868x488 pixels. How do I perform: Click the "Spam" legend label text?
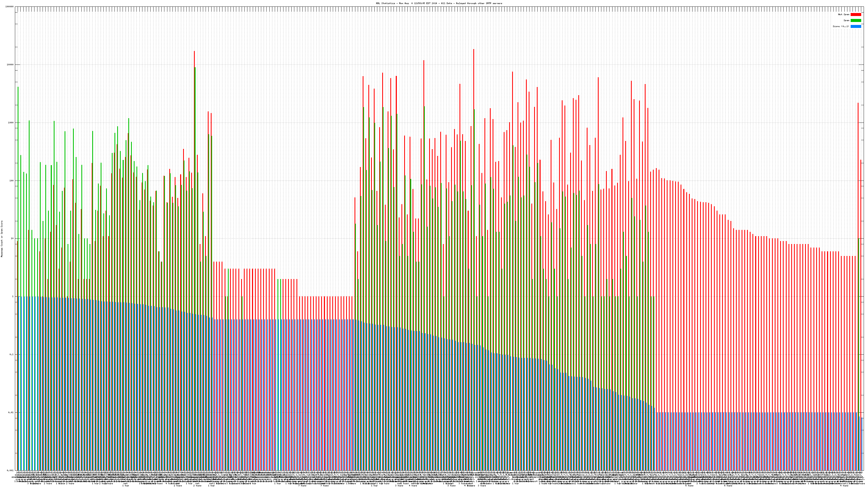pos(846,21)
